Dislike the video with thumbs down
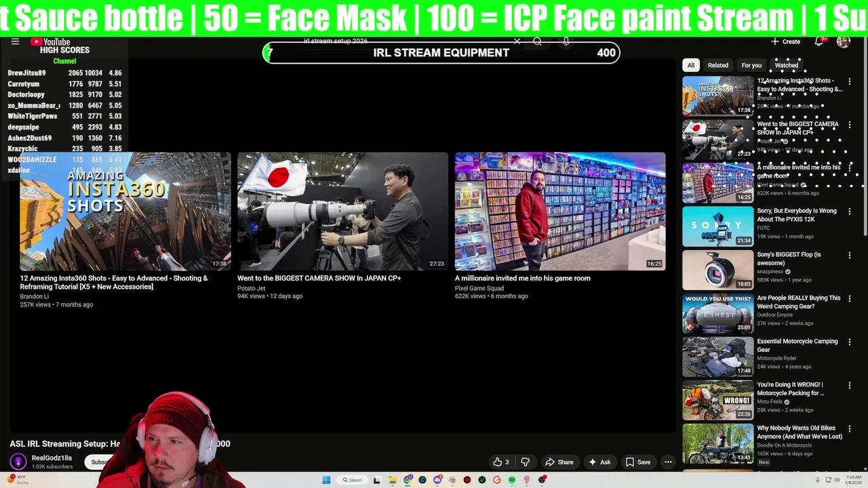The width and height of the screenshot is (868, 488). click(525, 462)
